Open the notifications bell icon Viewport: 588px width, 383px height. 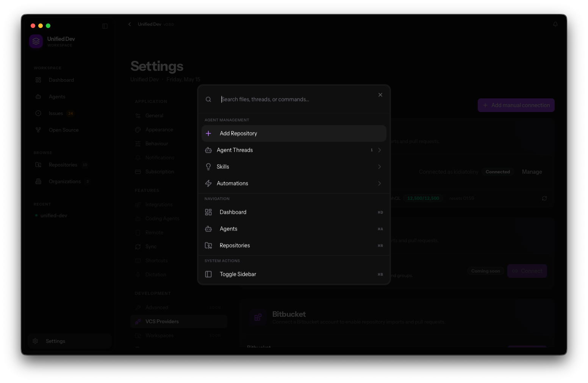coord(555,24)
